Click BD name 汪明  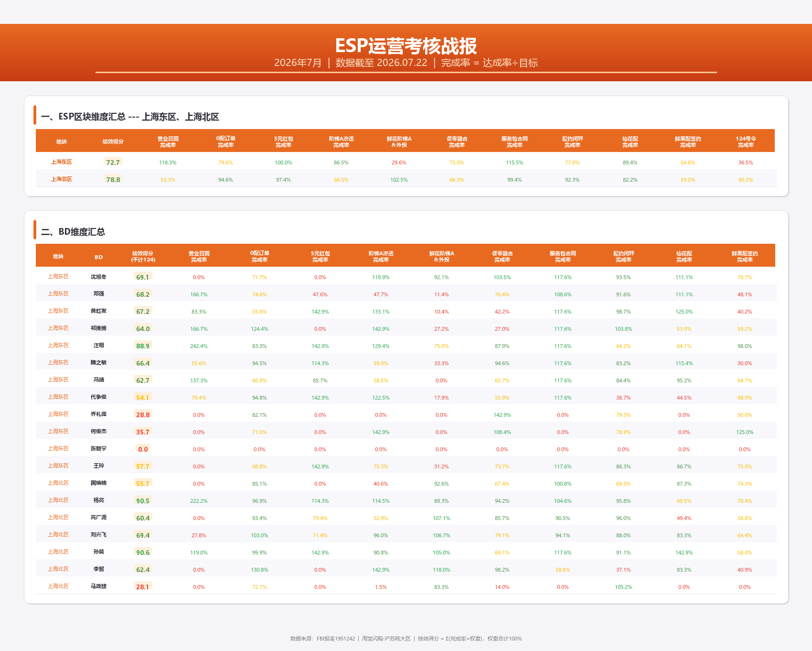[99, 346]
